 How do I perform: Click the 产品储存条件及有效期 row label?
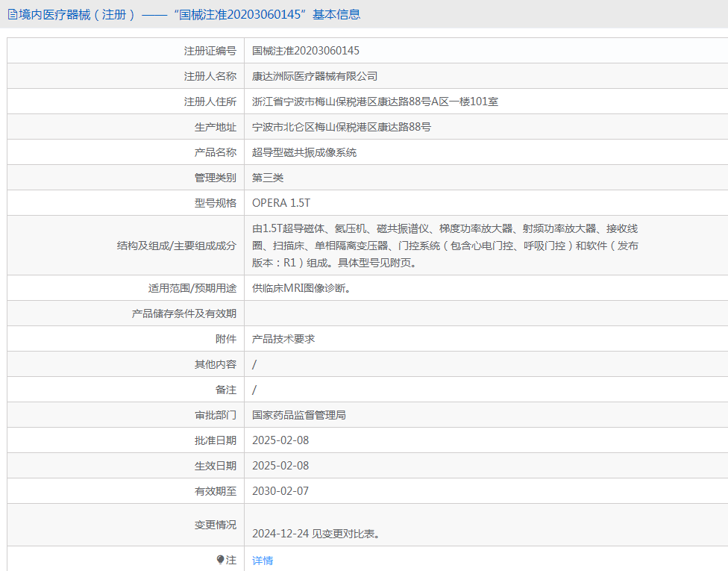[x=183, y=313]
